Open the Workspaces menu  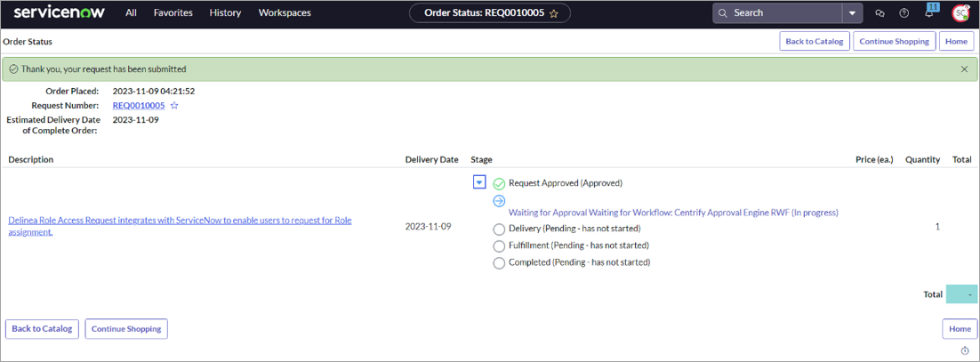pos(285,13)
